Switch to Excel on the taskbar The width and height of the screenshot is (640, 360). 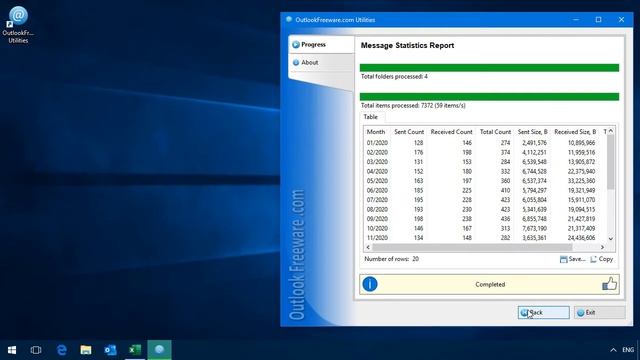[135, 350]
